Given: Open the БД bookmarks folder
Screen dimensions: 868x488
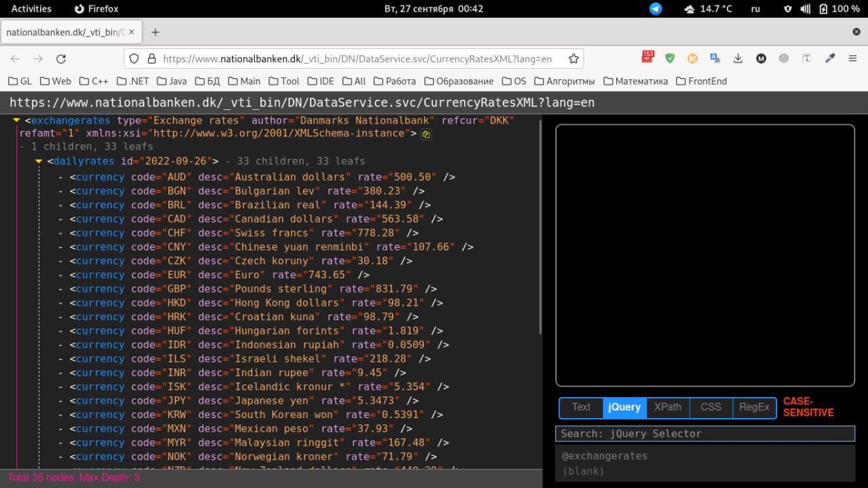Looking at the screenshot, I should pos(208,81).
